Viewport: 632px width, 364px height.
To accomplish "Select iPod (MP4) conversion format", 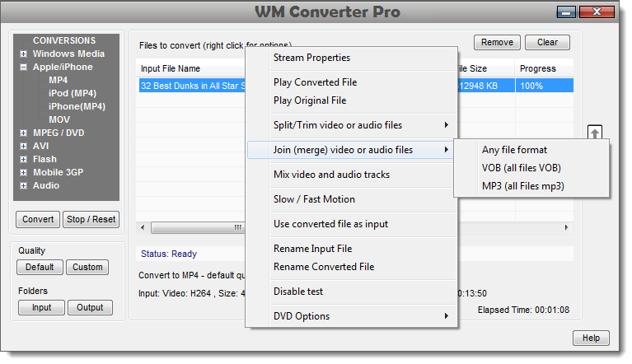I will [73, 93].
